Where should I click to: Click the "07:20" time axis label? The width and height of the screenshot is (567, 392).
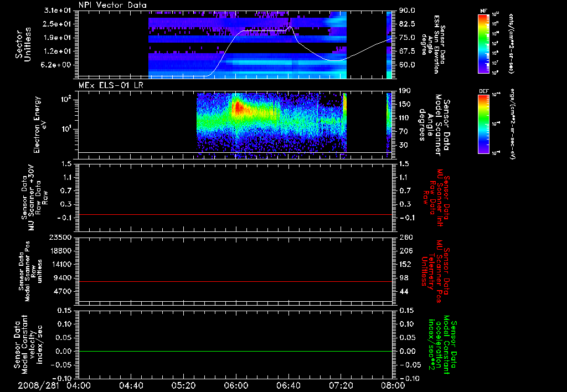pos(341,385)
